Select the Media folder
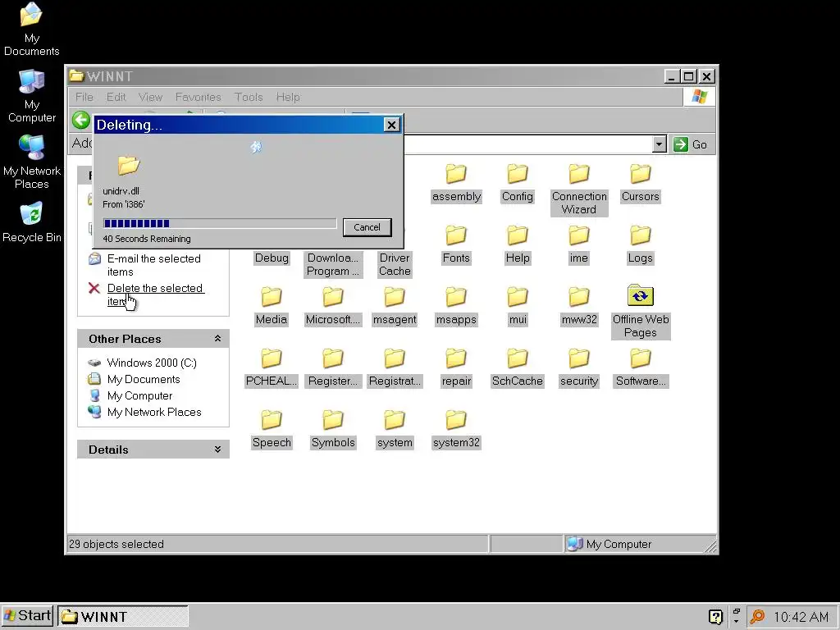 pos(272,307)
